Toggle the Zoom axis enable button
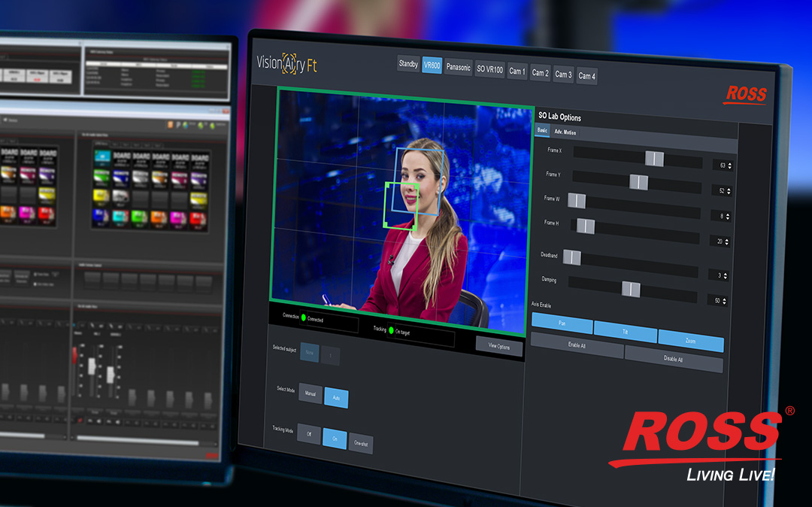The height and width of the screenshot is (507, 812). click(690, 341)
